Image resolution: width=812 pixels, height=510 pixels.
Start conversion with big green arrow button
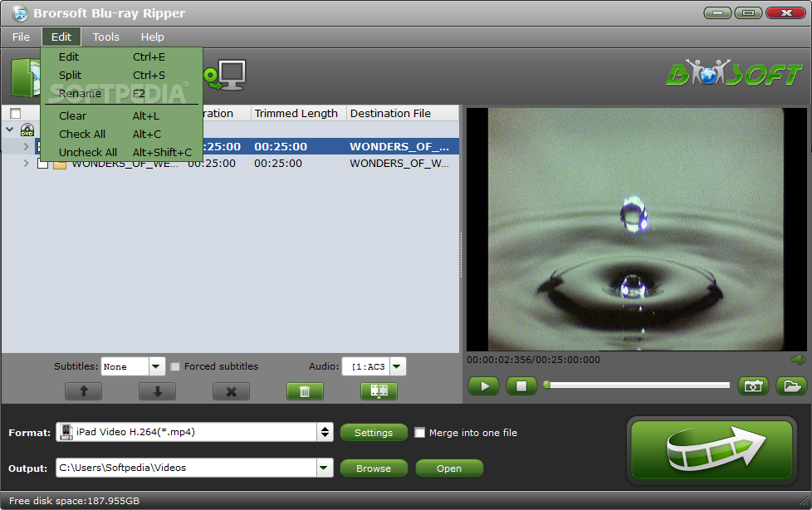pos(712,450)
